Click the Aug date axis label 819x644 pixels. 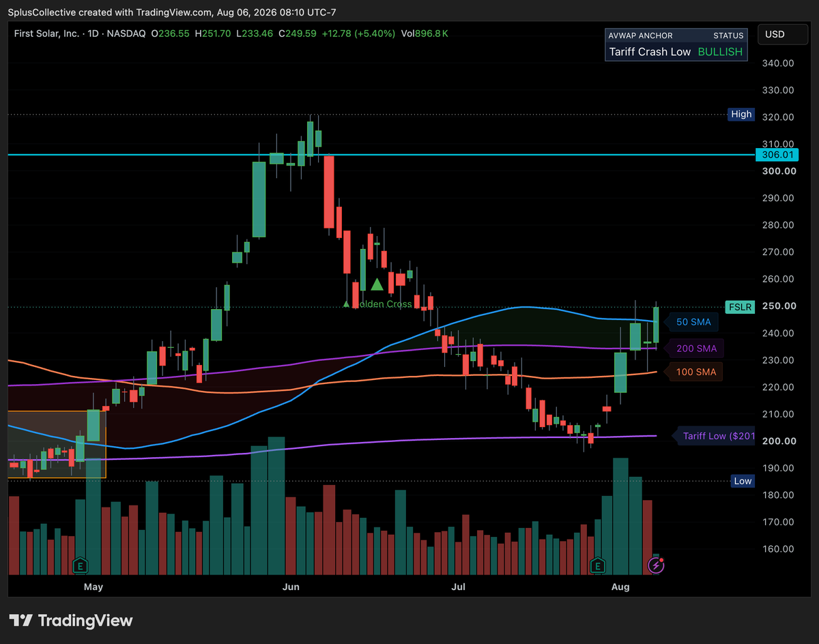(x=620, y=587)
